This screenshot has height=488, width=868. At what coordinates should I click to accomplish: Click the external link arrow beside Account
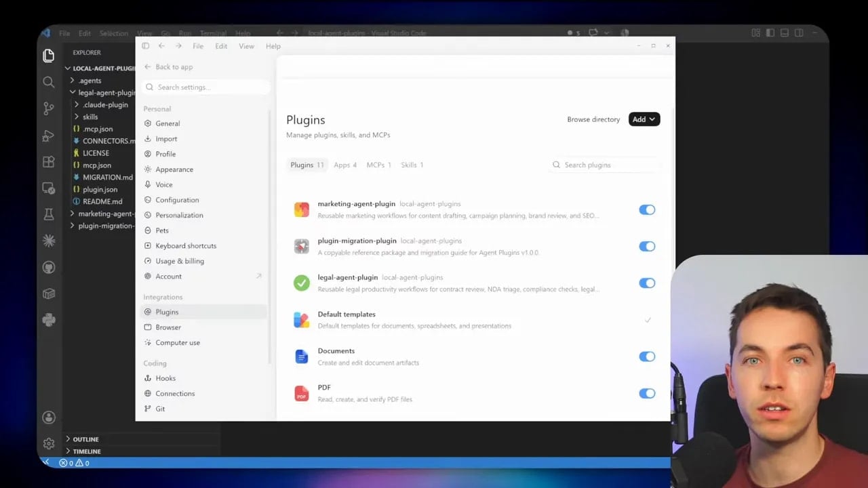[x=258, y=276]
